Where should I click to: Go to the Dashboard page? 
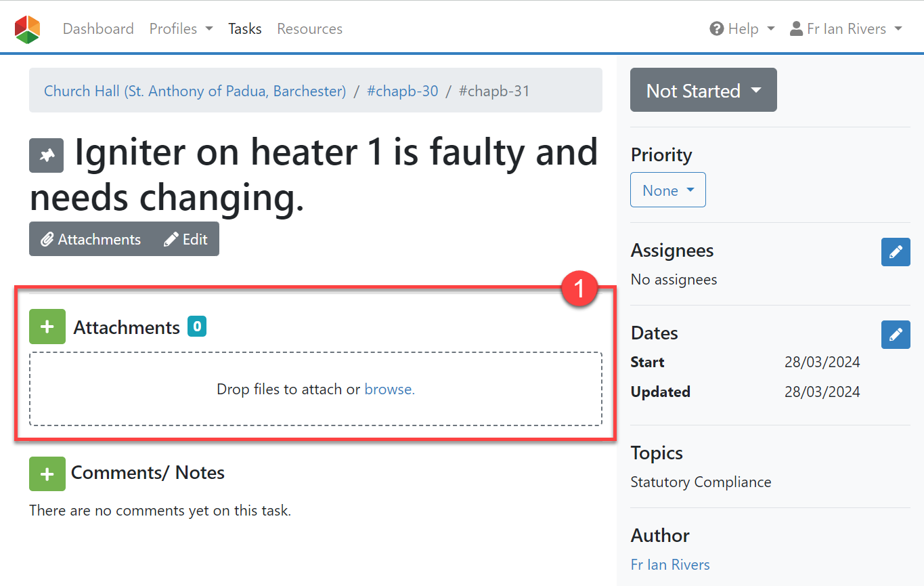(x=98, y=29)
